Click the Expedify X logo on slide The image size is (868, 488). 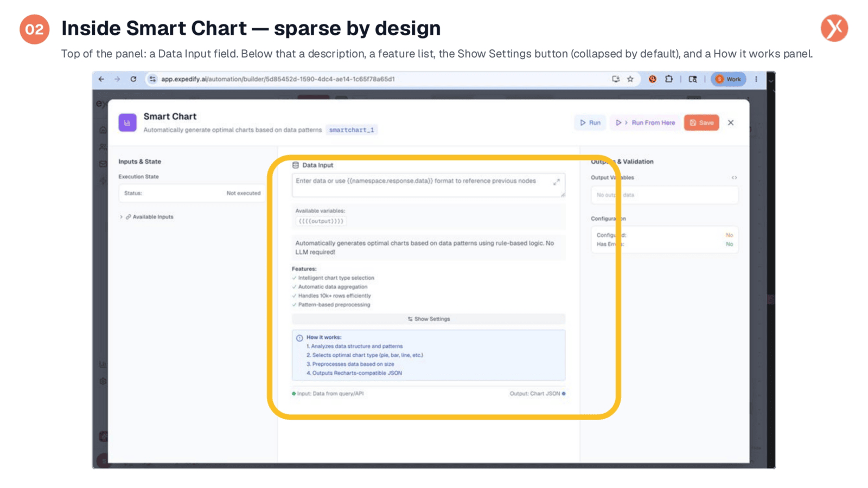(834, 28)
